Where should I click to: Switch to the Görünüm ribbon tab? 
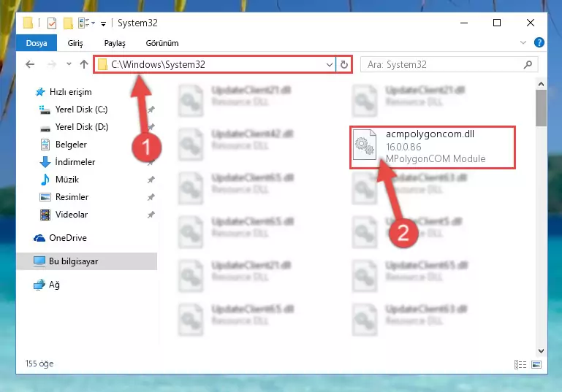click(x=162, y=43)
